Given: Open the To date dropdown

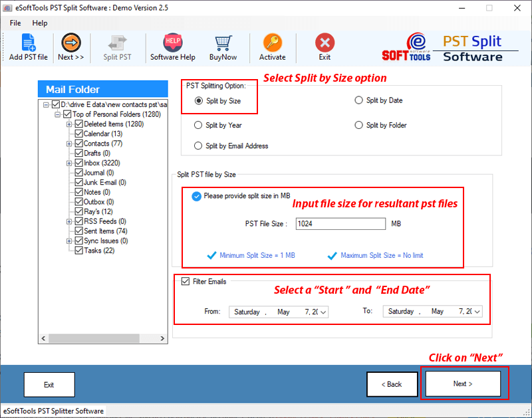Looking at the screenshot, I should tap(477, 312).
